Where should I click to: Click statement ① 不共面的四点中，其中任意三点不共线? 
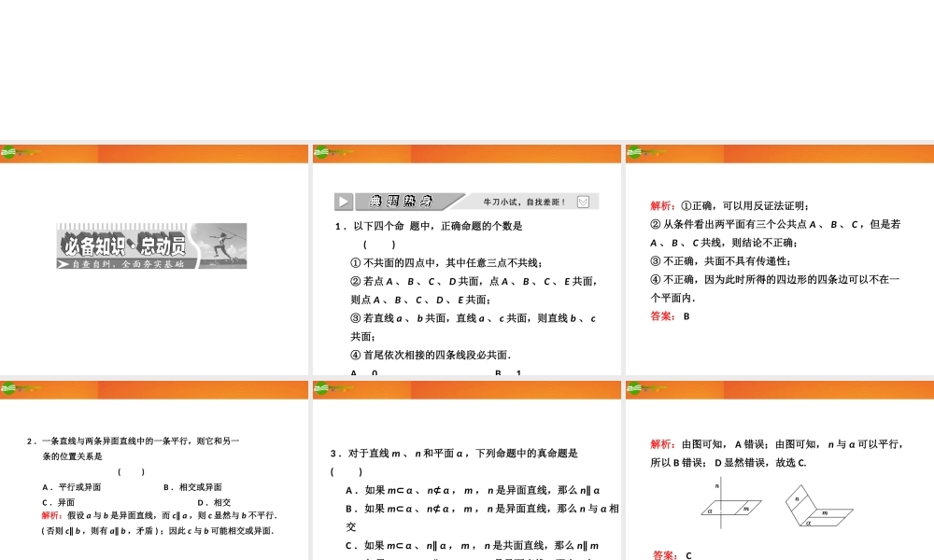pos(446,262)
